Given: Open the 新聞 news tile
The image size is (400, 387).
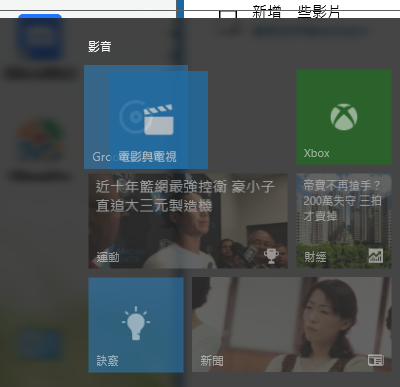Looking at the screenshot, I should 292,325.
